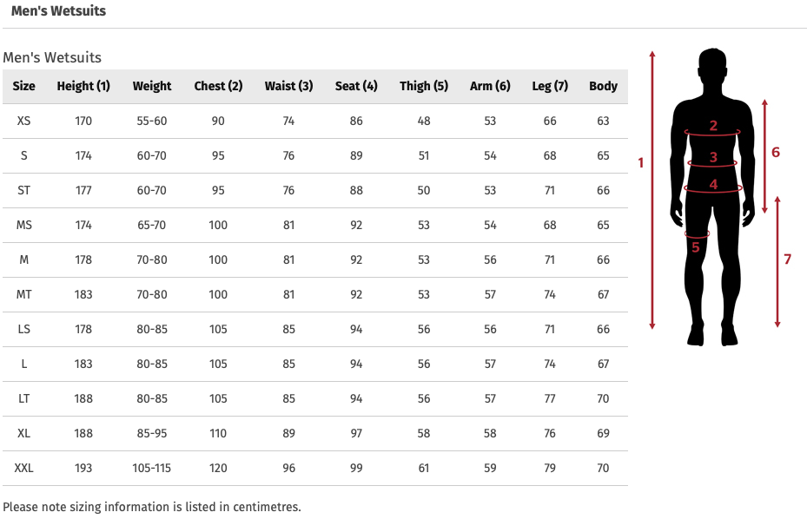Select the Size column header

pyautogui.click(x=23, y=86)
